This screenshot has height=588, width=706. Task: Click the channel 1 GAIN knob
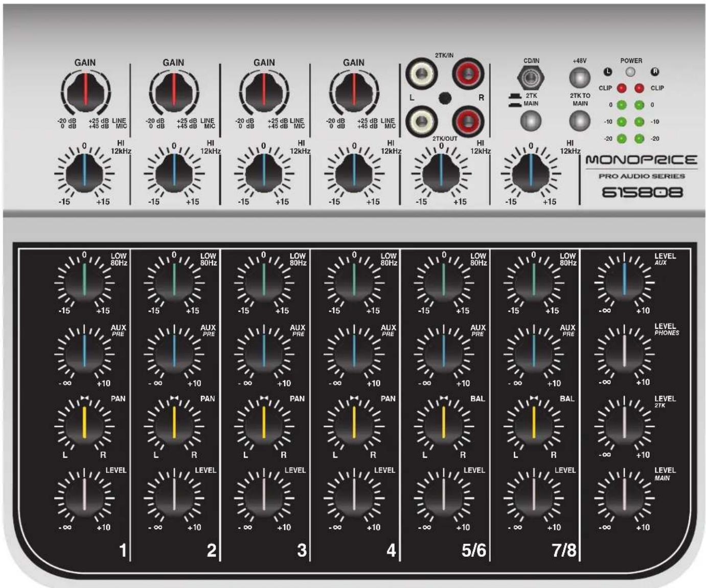85,92
